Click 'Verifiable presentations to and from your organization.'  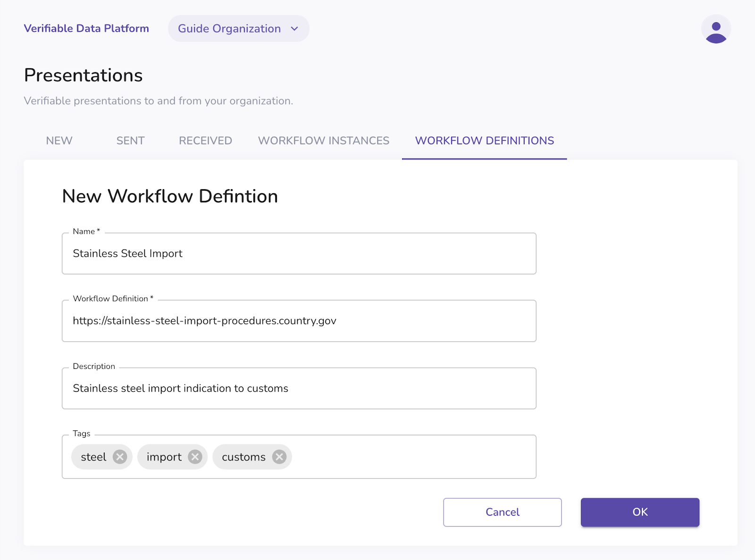pos(159,101)
